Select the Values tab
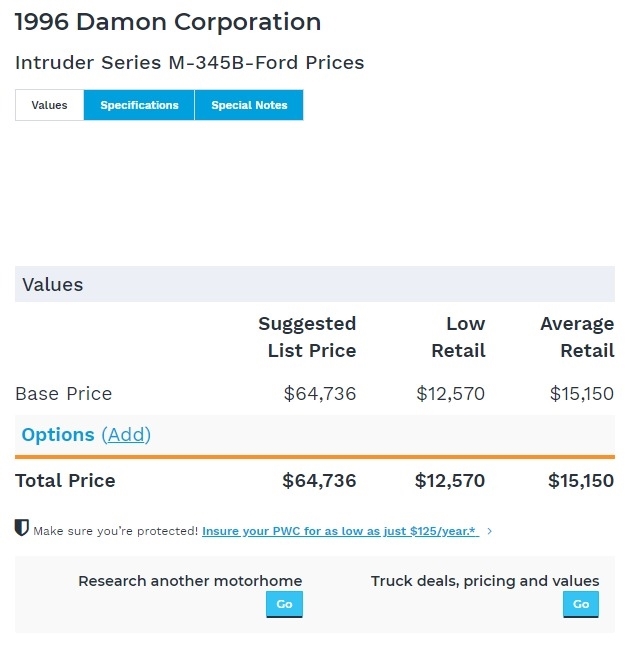The width and height of the screenshot is (625, 672). tap(49, 105)
